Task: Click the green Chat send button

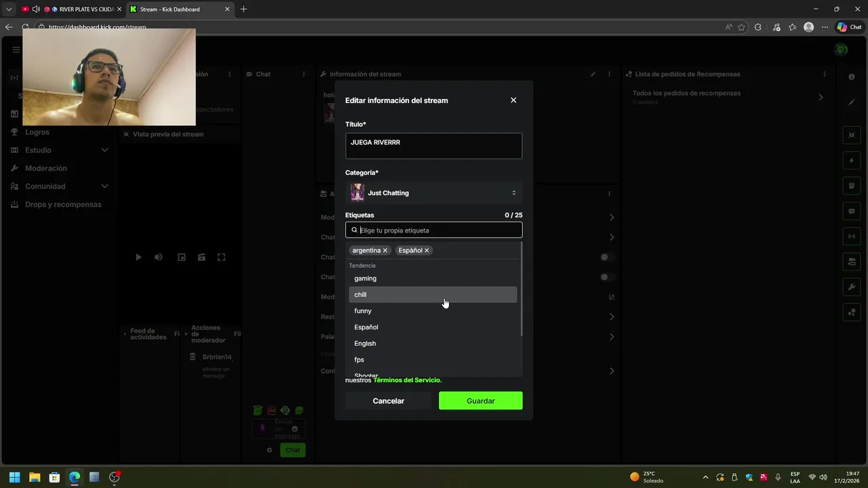Action: [292, 450]
